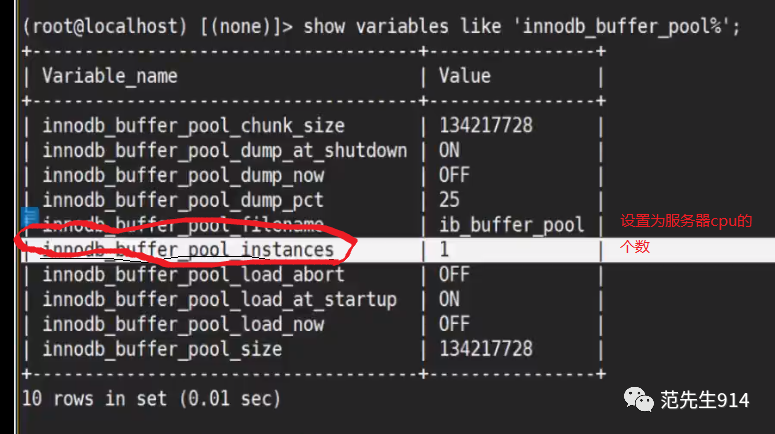Click the innodb_buffer_pool_dump_pct variable

[x=183, y=200]
